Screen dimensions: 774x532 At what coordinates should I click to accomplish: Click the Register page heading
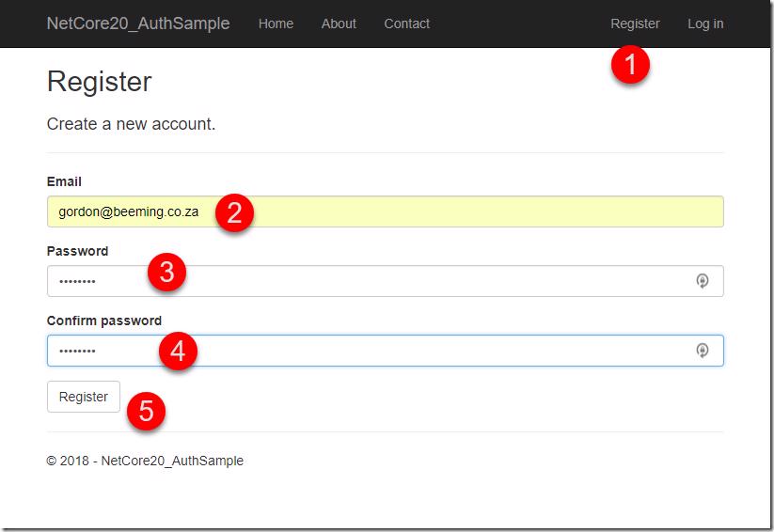coord(99,82)
